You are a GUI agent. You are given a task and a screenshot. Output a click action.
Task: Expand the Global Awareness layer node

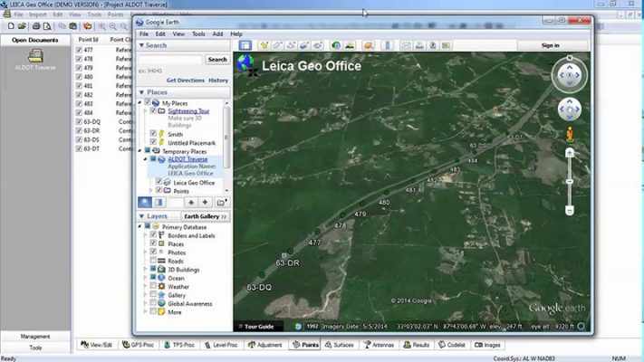146,304
